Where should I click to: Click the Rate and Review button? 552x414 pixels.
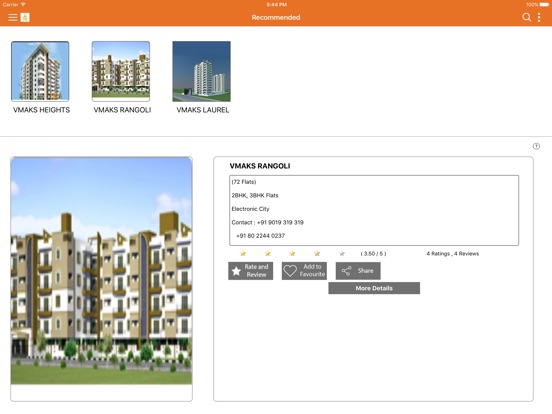pos(250,271)
